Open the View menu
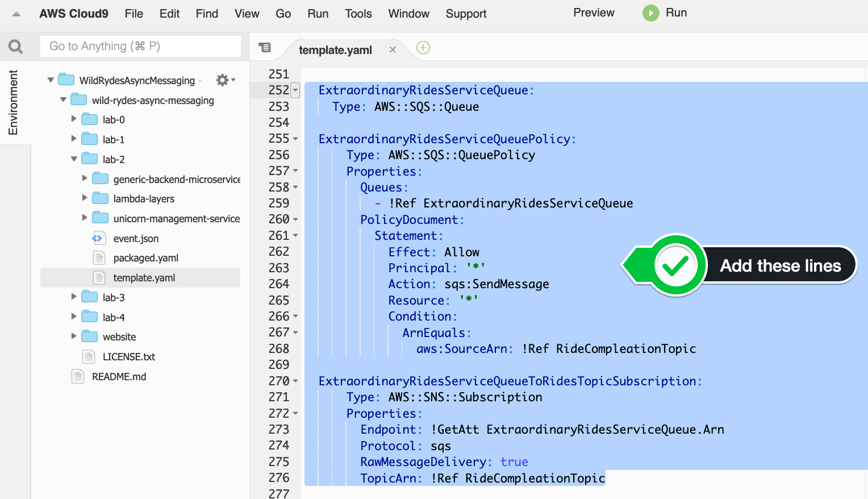Viewport: 868px width, 499px height. (x=247, y=14)
